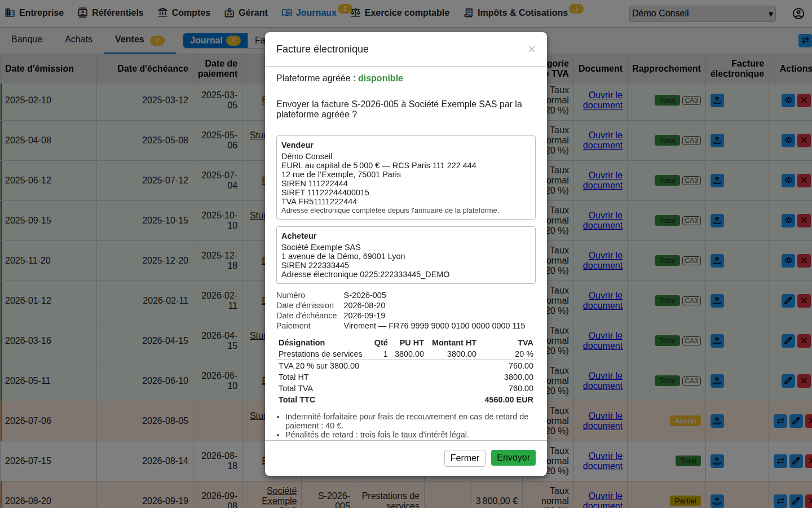Go to the Journaux menu
The image size is (812, 508).
[x=310, y=13]
